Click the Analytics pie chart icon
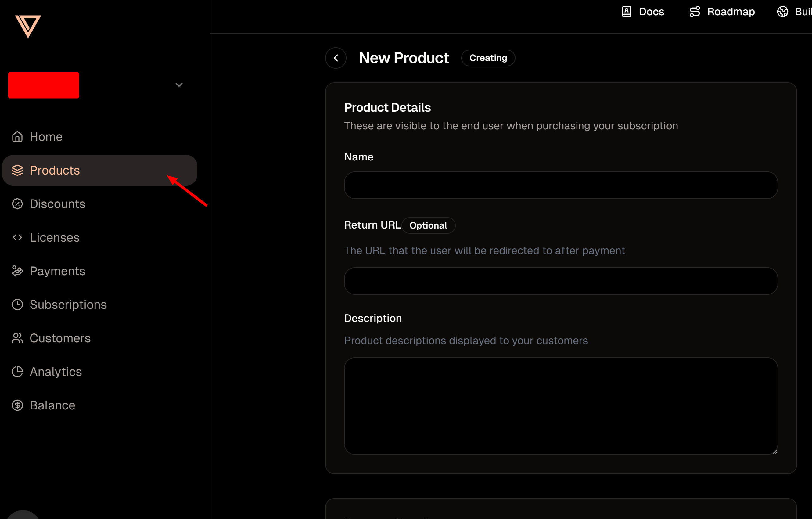 (x=17, y=372)
